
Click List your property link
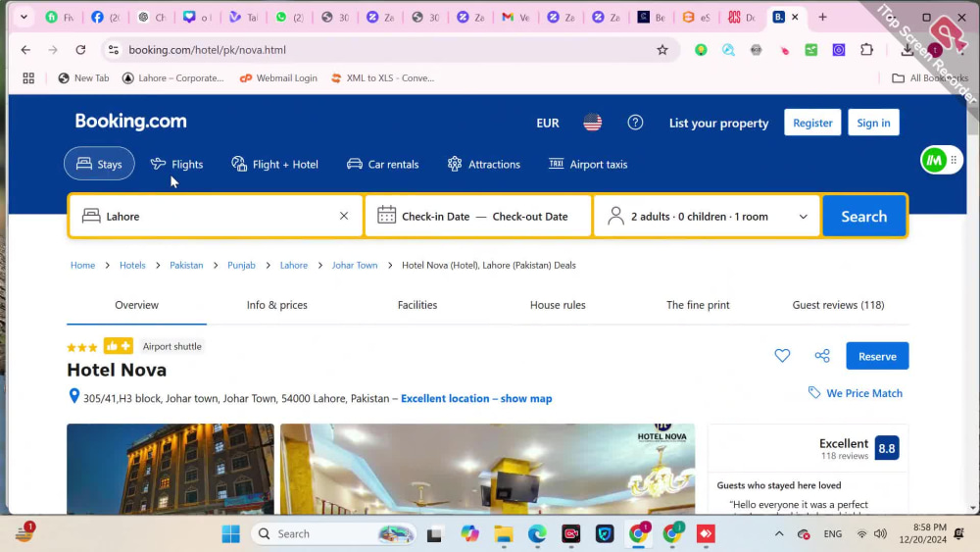coord(718,124)
